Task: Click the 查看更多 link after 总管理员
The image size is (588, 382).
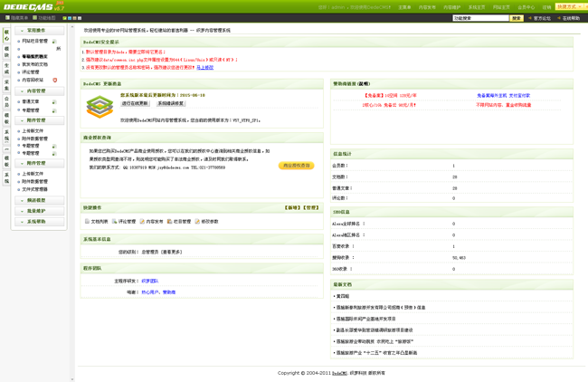Action: 171,252
